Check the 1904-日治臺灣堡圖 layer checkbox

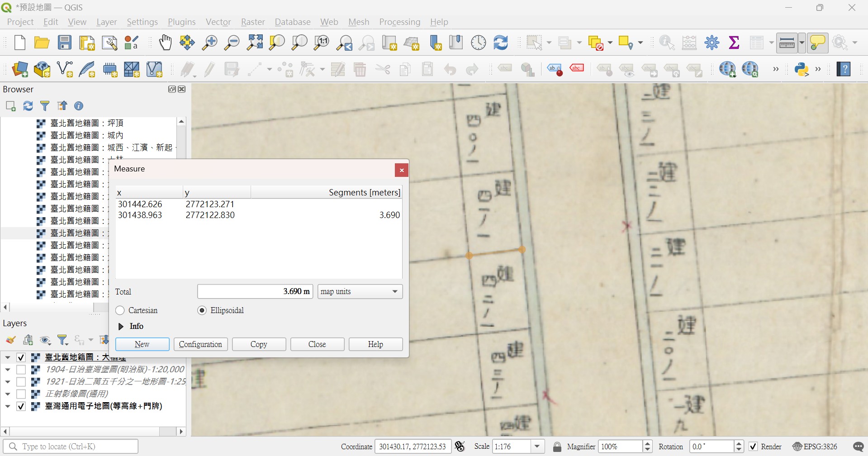pyautogui.click(x=21, y=370)
